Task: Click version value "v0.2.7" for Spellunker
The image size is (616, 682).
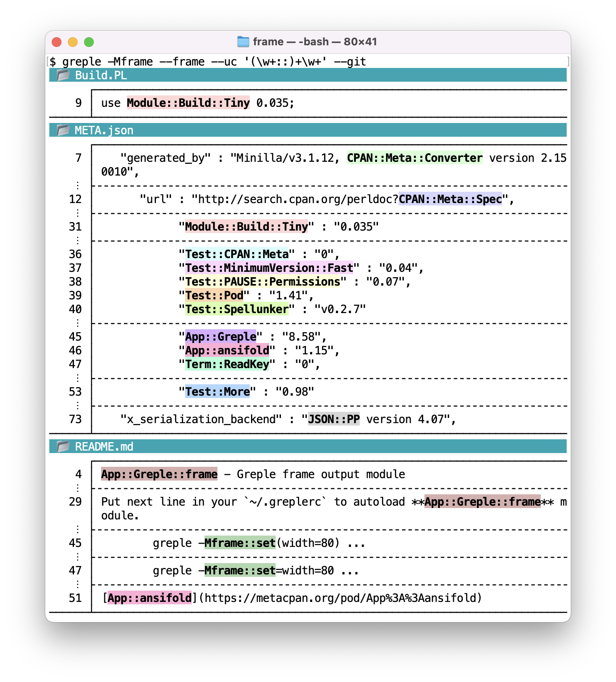Action: click(340, 309)
